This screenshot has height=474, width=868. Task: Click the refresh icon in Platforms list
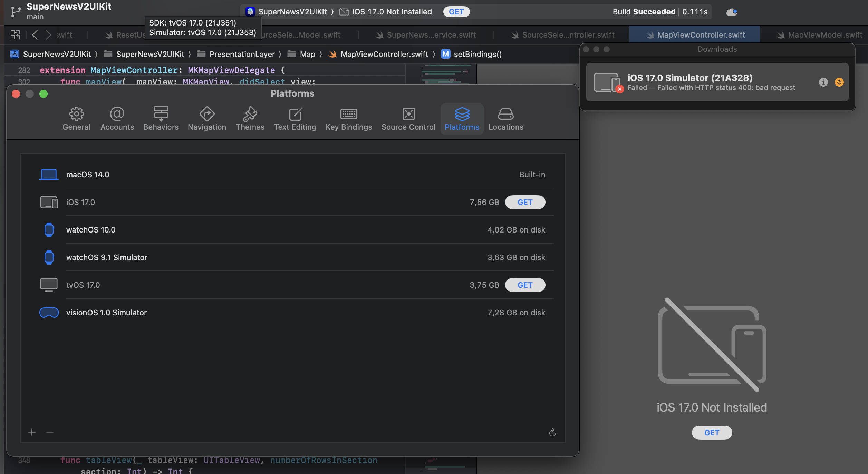coord(552,433)
